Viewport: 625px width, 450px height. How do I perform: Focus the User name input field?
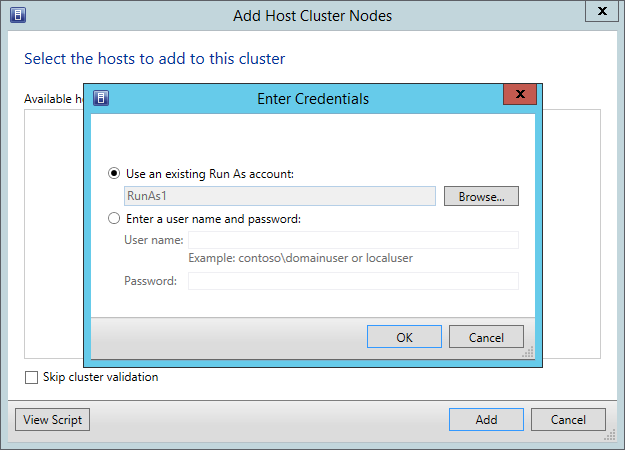click(x=353, y=240)
